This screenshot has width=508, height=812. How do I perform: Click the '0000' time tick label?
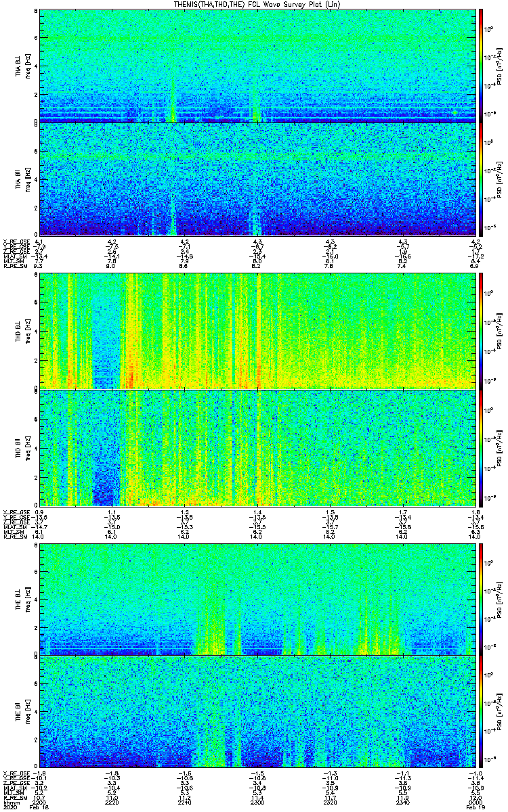(x=475, y=803)
